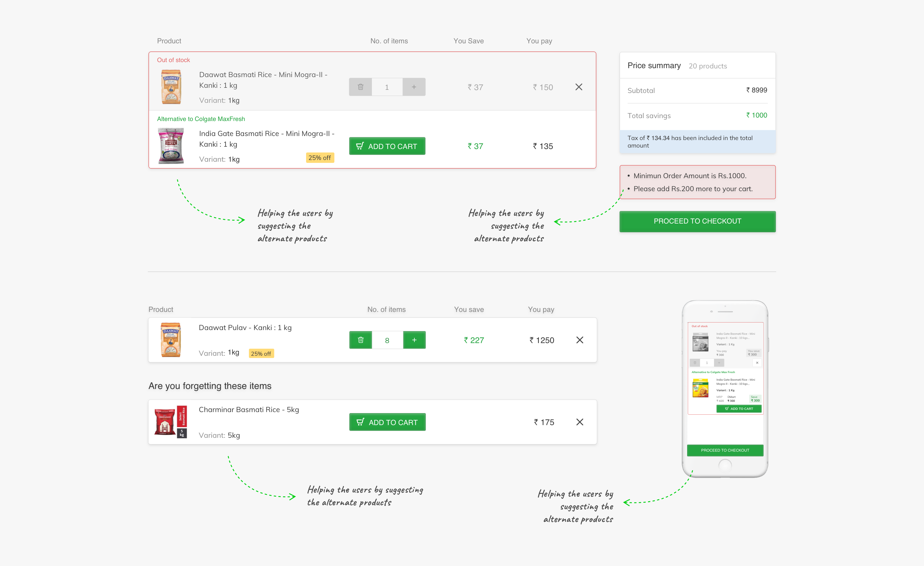Click X icon in phone mockup cart item
This screenshot has width=924, height=566.
pyautogui.click(x=757, y=363)
